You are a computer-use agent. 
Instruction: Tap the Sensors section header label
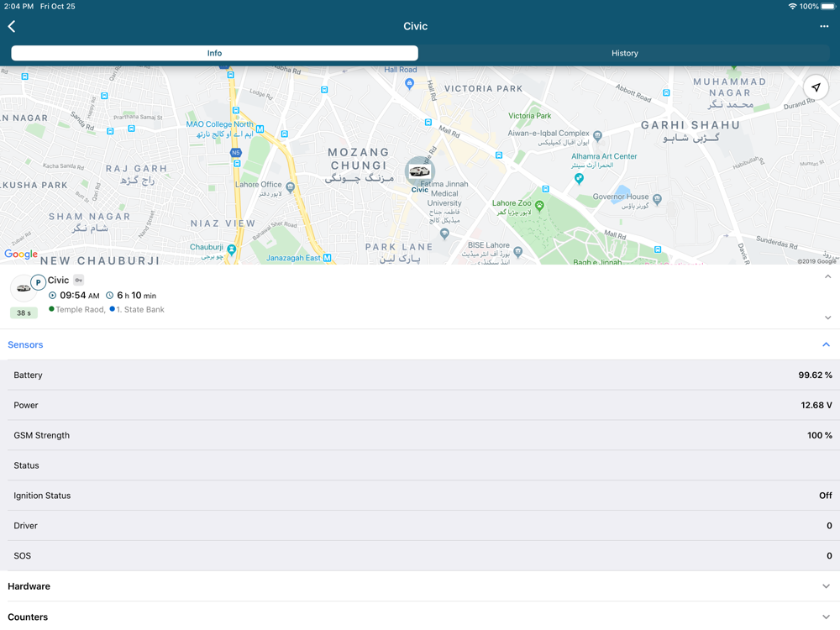(25, 344)
